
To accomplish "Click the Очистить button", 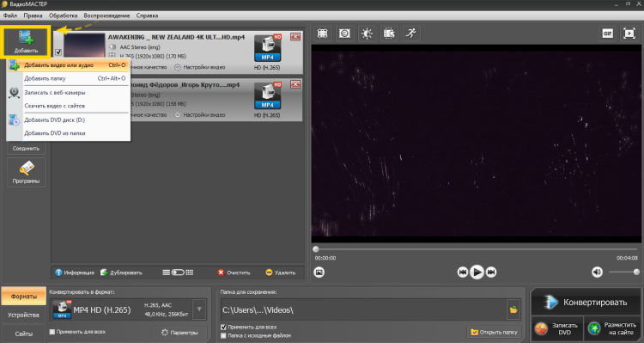I will tap(234, 273).
